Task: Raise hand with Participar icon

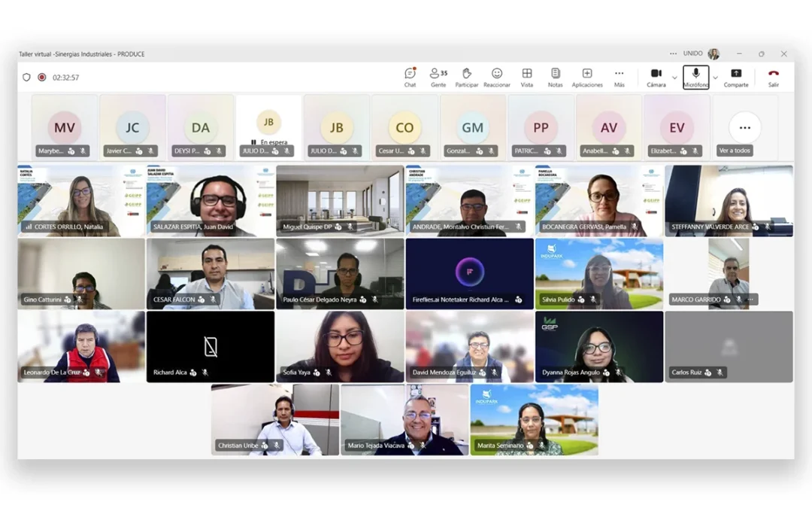Action: [467, 78]
